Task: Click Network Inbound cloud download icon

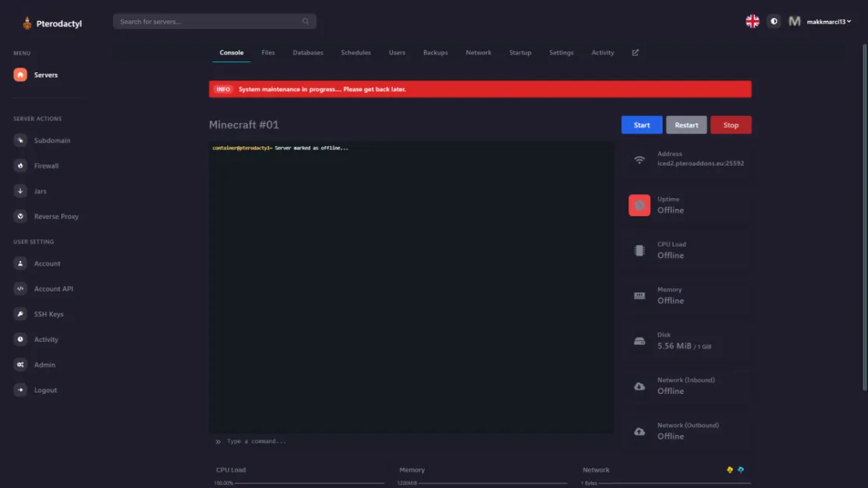Action: point(639,386)
